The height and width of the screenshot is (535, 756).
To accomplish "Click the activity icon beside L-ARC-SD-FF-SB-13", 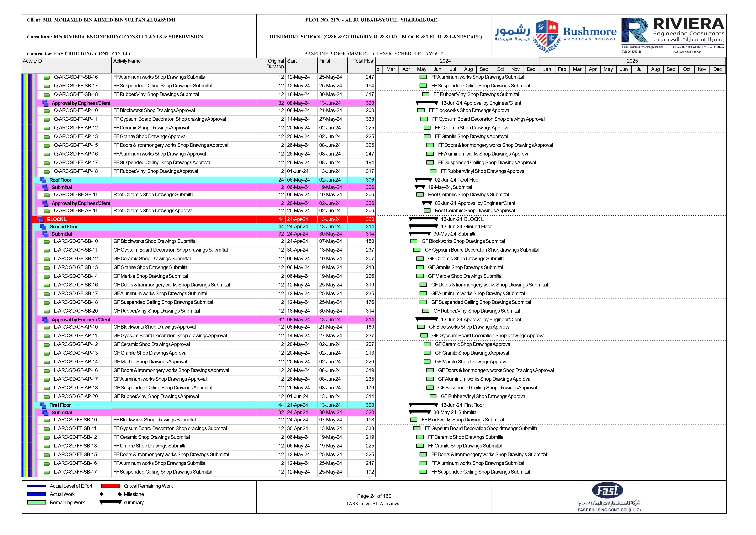I will pos(47,446).
